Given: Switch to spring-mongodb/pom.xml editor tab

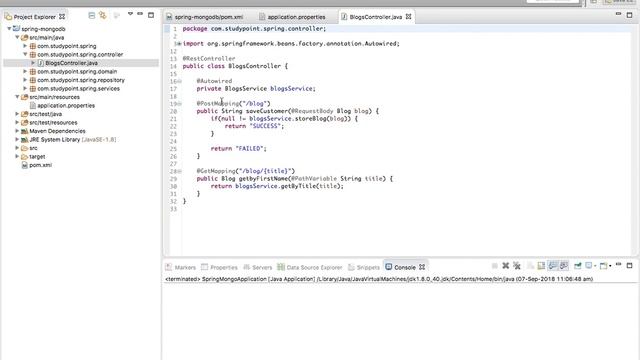Looking at the screenshot, I should [x=204, y=17].
